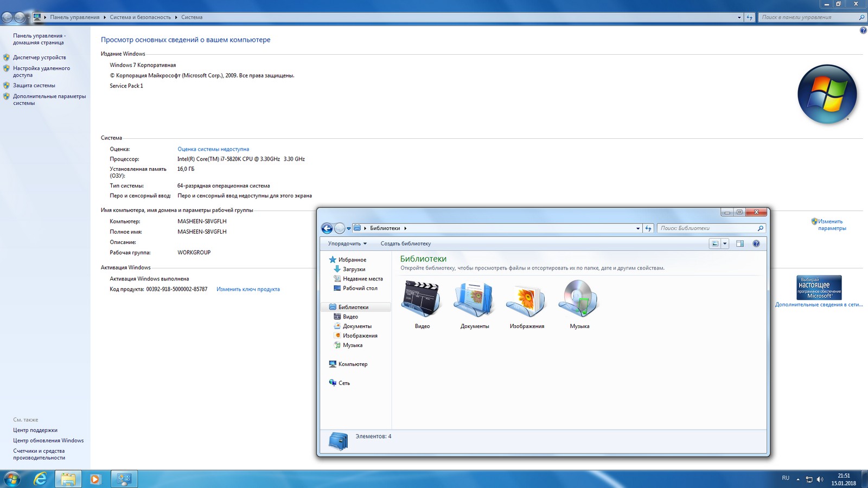Expand the arrow after Панель управления breadcrumb
868x488 pixels.
(105, 17)
